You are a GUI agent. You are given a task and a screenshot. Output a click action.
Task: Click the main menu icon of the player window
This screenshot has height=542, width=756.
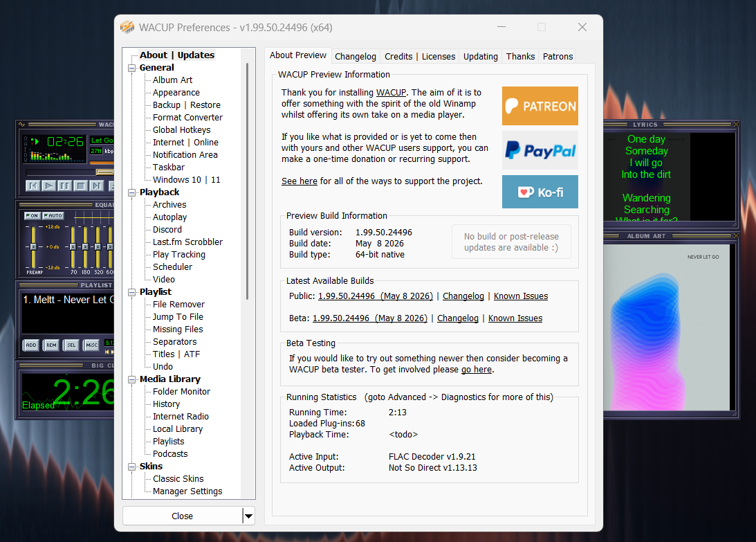point(21,125)
